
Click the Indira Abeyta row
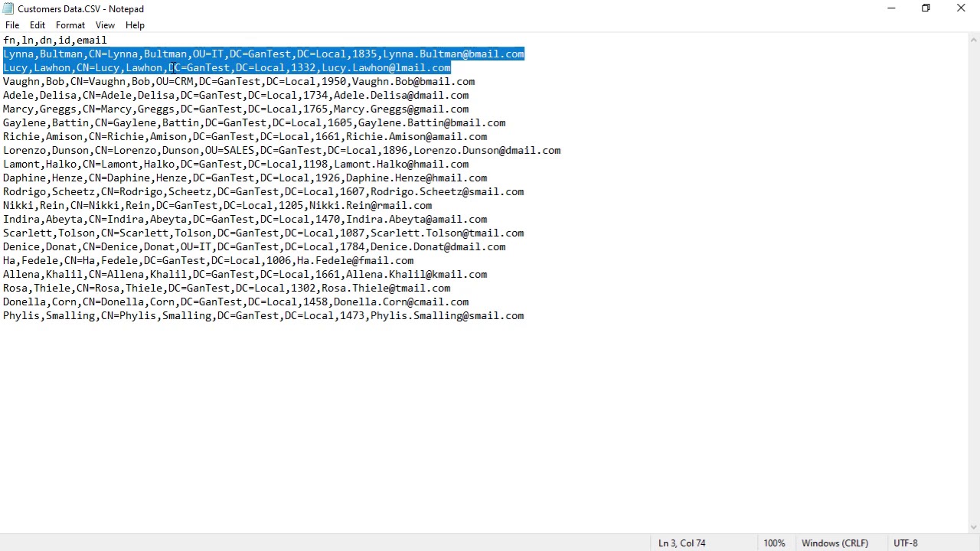tap(245, 219)
